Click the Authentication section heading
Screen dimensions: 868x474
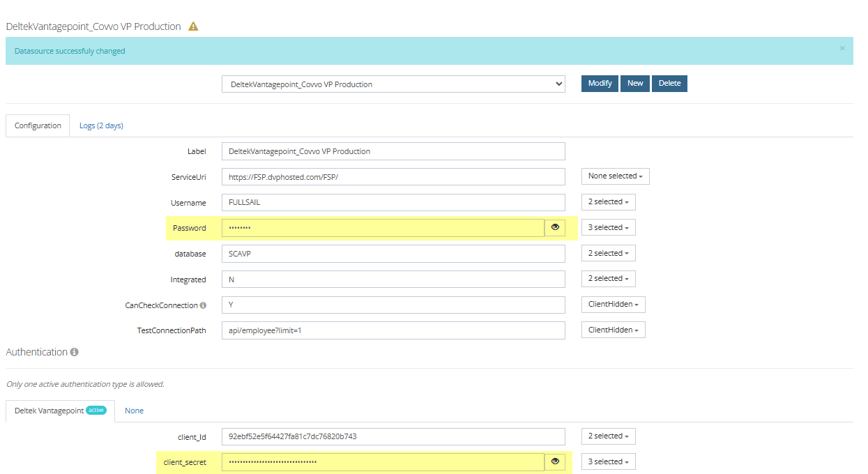coord(36,352)
